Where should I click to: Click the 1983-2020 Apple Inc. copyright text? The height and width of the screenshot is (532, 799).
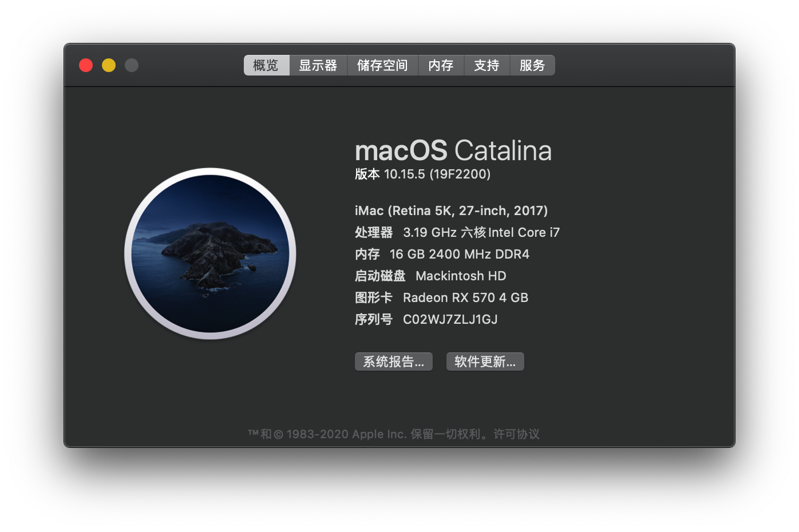coord(346,434)
